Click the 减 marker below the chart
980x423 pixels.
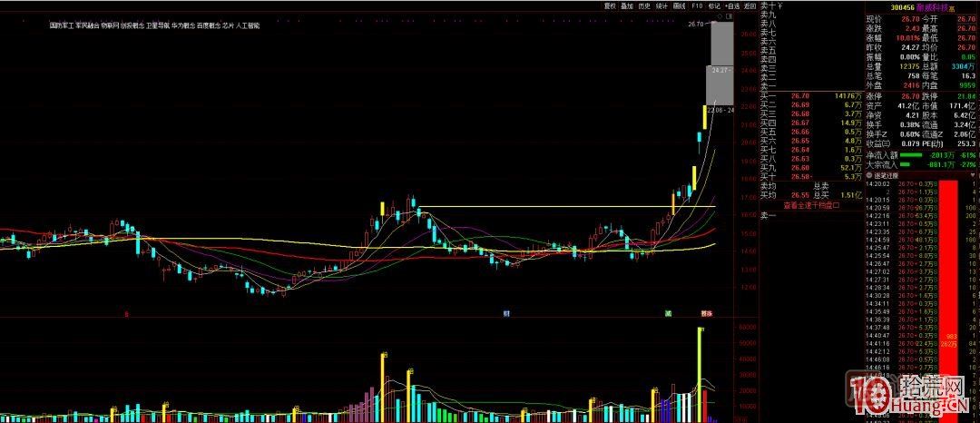pos(668,313)
